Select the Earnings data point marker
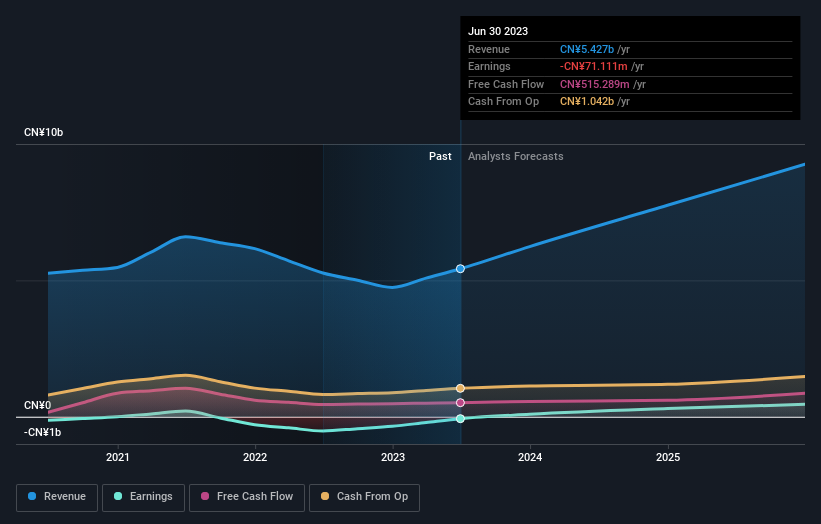821x524 pixels. 460,419
